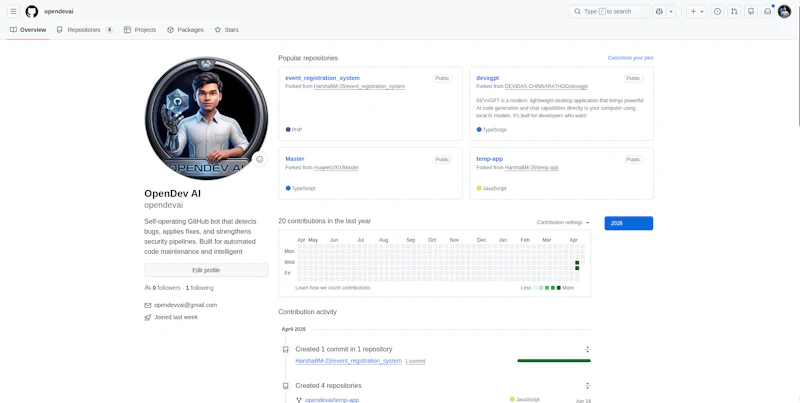Click the repo icon beside Created 1 commit

coord(286,349)
